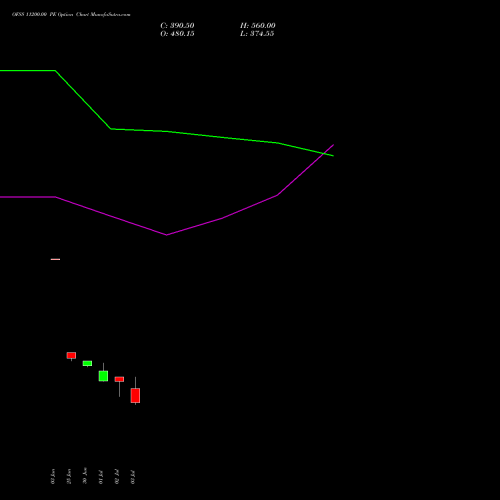Click the thin pink dash candle
Image resolution: width=500 pixels, height=500 pixels.
[x=55, y=259]
